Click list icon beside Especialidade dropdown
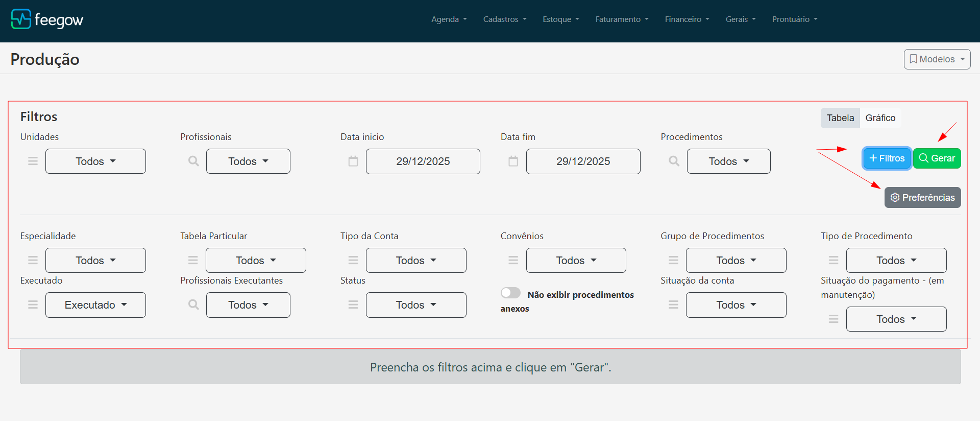Viewport: 980px width, 421px height. click(33, 260)
